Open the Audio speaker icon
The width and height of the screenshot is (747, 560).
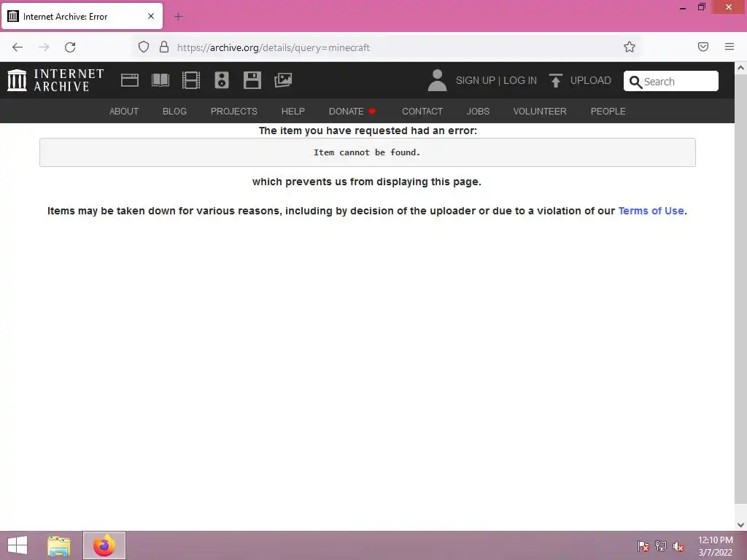[222, 80]
